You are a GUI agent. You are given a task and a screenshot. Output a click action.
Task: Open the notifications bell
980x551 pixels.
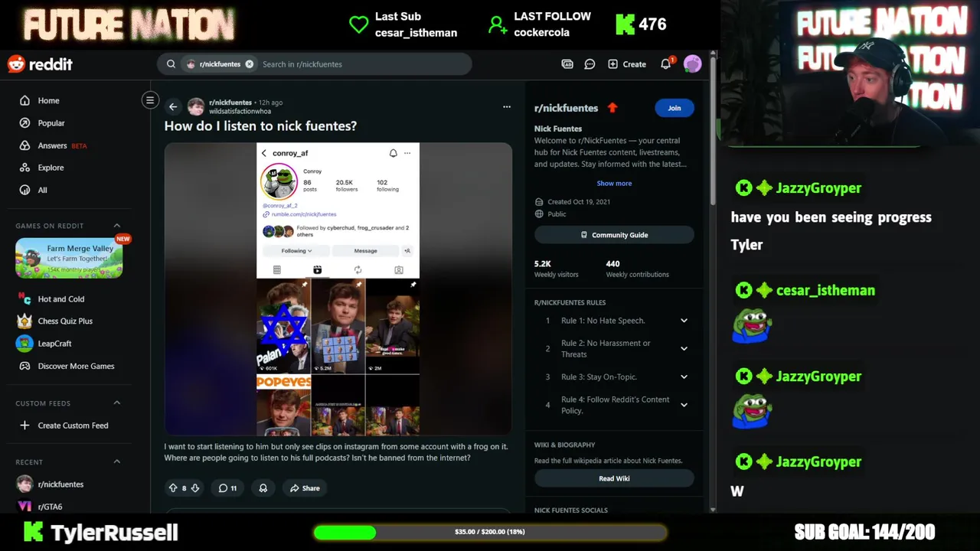point(666,64)
